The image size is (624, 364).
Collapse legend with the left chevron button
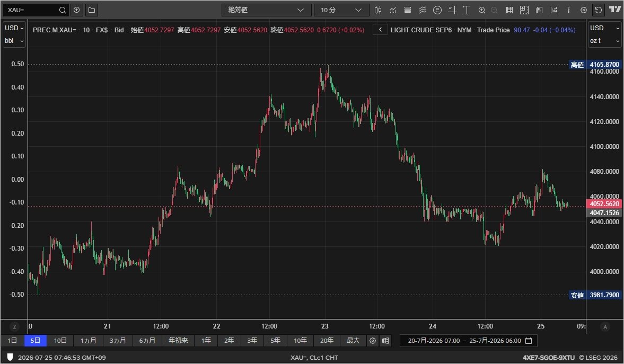pyautogui.click(x=381, y=30)
